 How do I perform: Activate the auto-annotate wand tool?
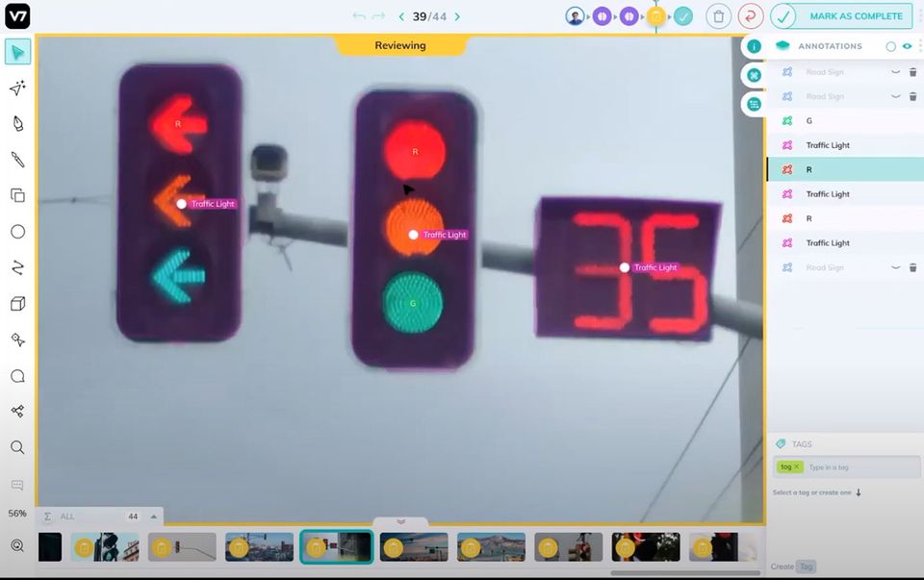16,88
